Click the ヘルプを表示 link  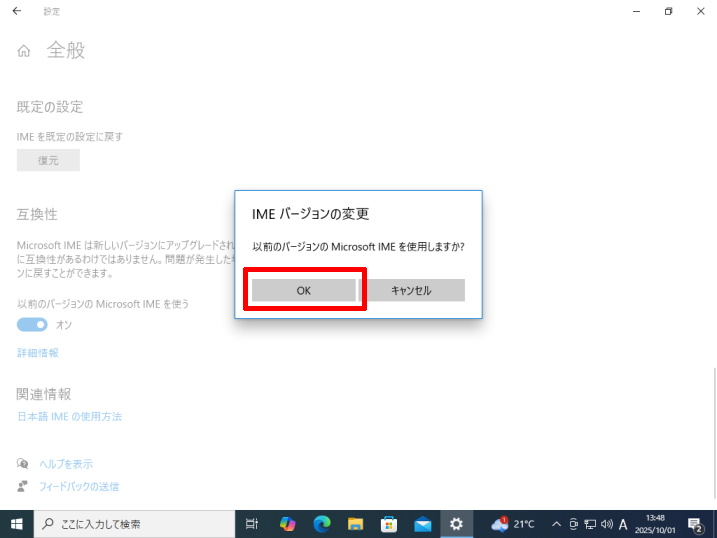point(66,464)
